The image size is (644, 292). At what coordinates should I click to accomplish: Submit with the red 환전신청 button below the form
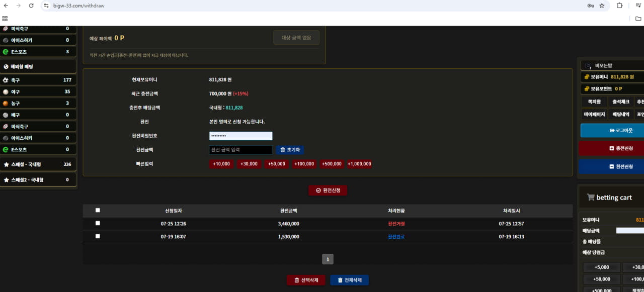point(328,190)
